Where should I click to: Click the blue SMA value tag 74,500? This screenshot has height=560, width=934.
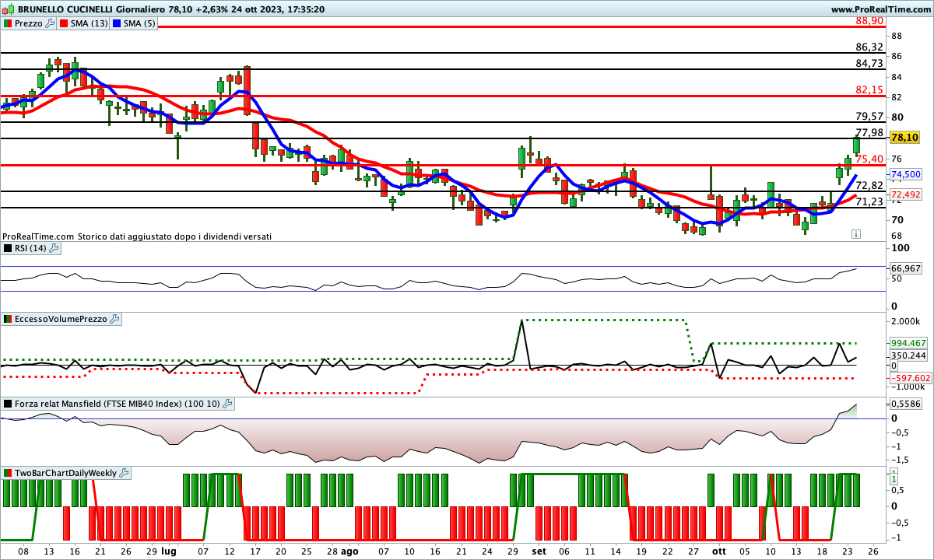(x=905, y=174)
